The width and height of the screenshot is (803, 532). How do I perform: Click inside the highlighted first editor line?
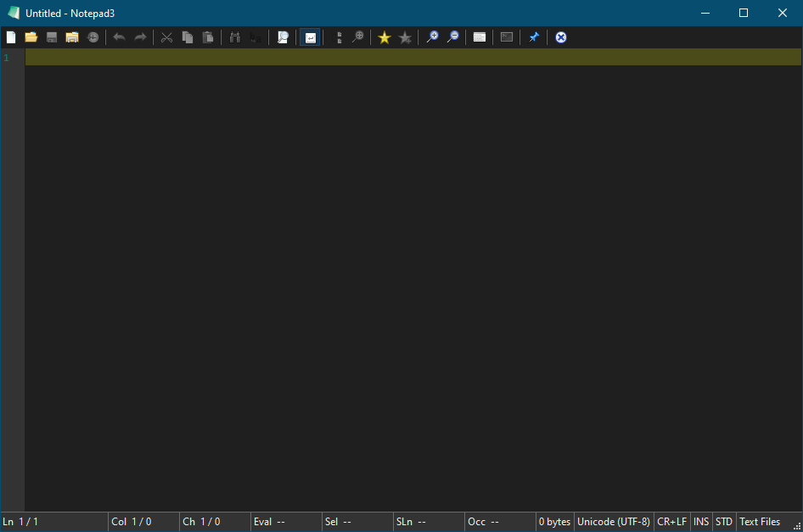click(413, 57)
